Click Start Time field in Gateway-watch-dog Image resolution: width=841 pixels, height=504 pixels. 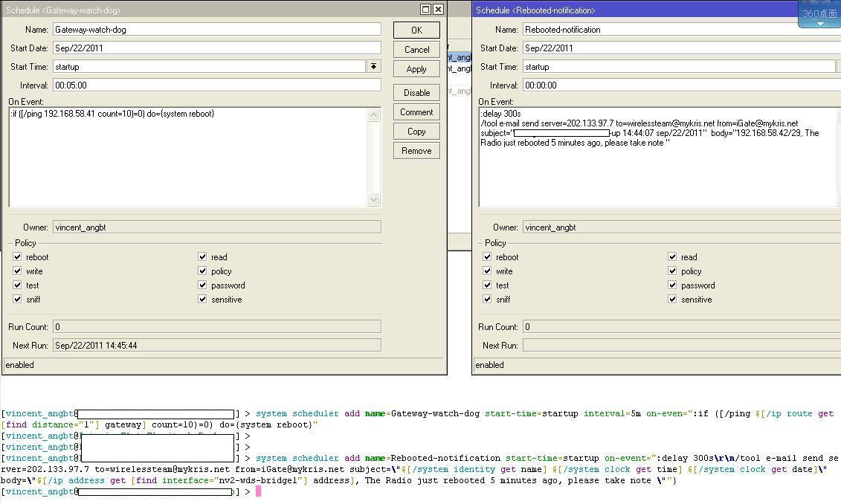click(x=209, y=66)
